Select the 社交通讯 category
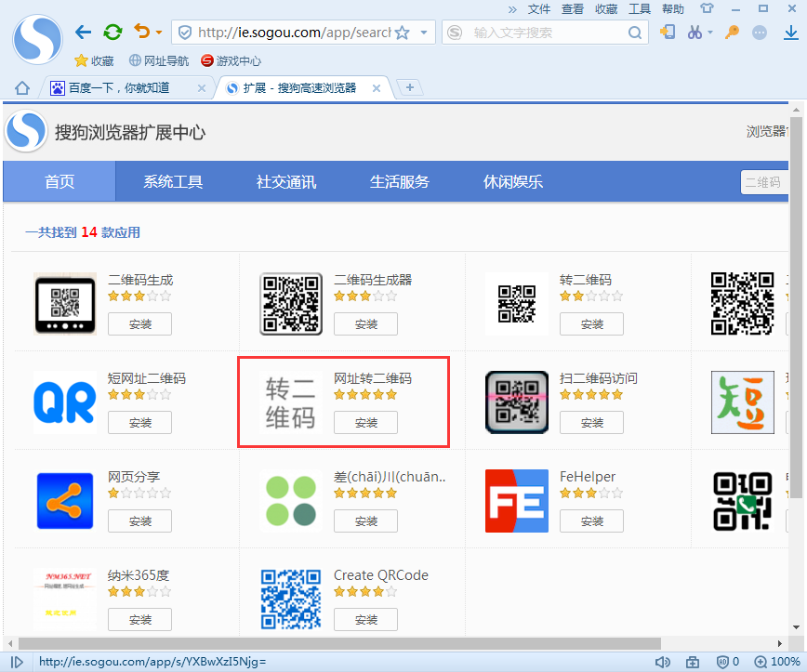This screenshot has width=807, height=672. [286, 181]
